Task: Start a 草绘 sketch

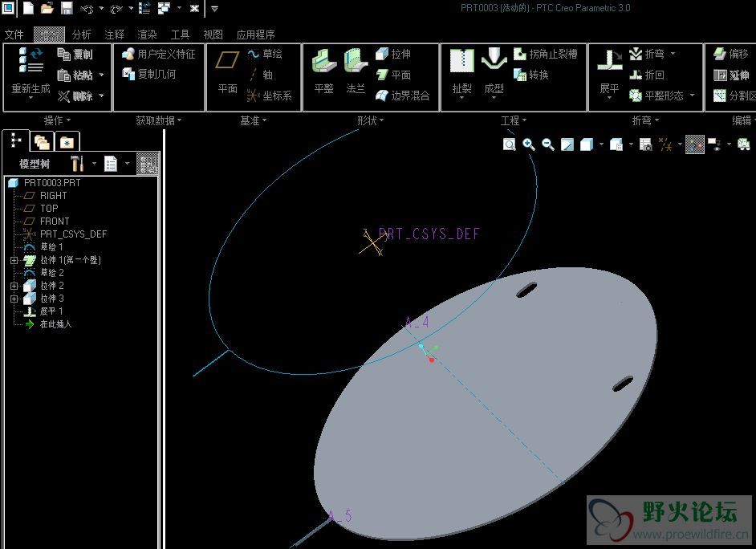Action: click(265, 54)
